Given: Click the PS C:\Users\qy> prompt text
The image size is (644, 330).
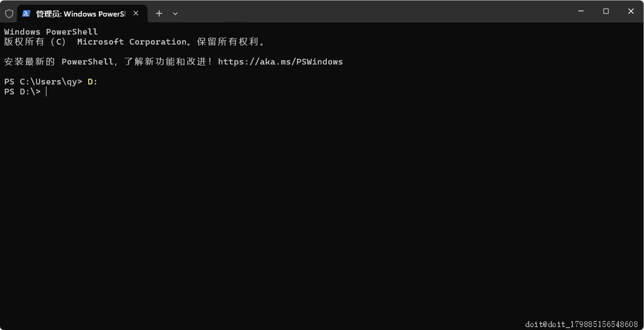Looking at the screenshot, I should click(43, 82).
